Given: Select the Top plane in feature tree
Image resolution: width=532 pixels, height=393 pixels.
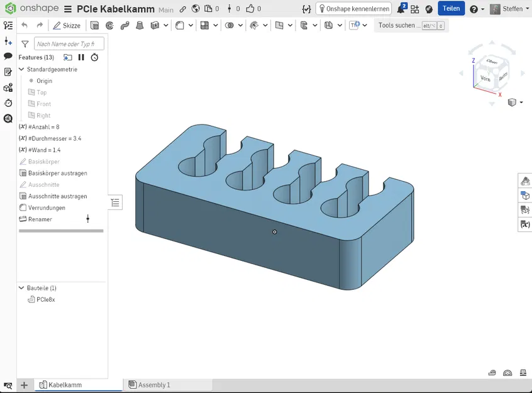Looking at the screenshot, I should pyautogui.click(x=42, y=92).
